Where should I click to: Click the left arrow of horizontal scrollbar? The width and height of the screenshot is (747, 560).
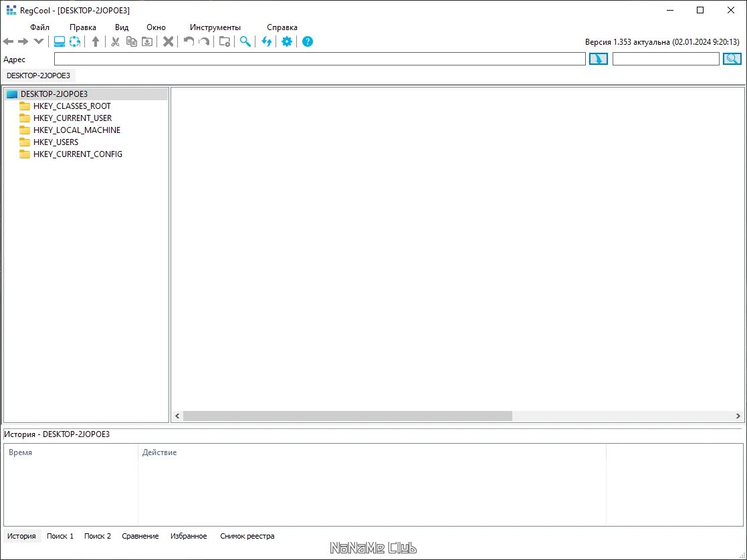pos(177,416)
